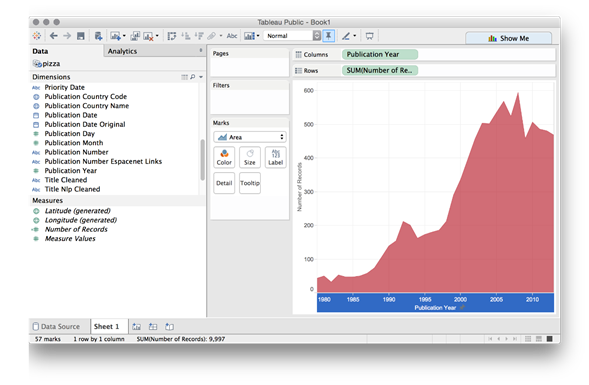
Task: Add a new data source from toolbar
Action: click(98, 36)
